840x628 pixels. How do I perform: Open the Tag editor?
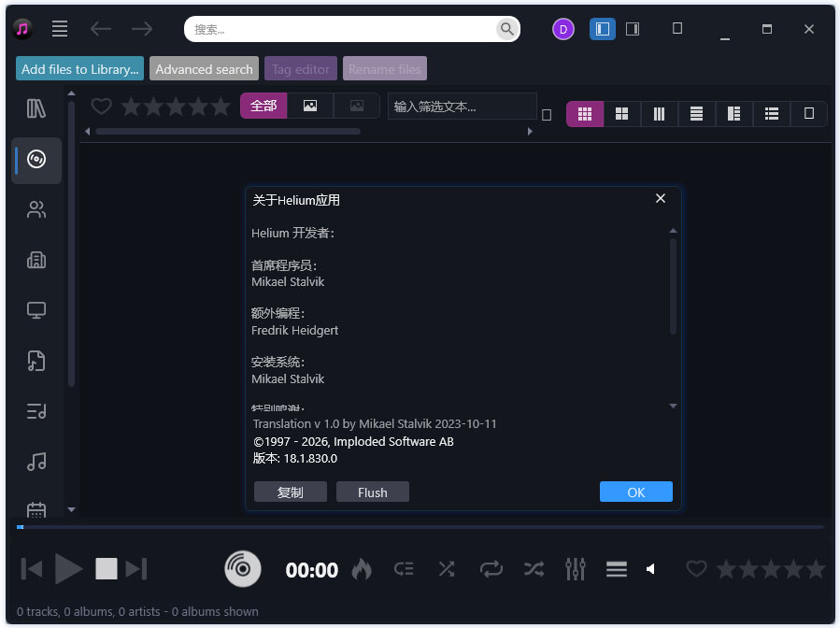tap(301, 68)
